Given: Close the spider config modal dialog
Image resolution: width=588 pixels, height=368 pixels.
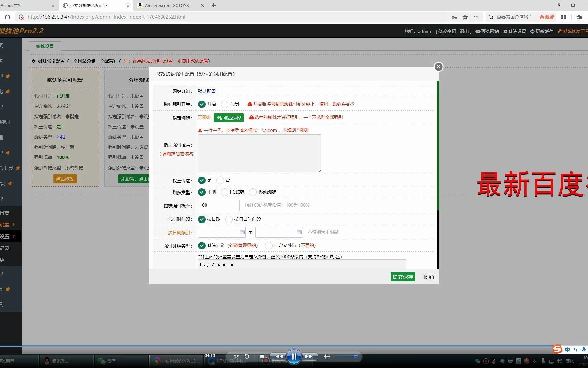Looking at the screenshot, I should (439, 67).
